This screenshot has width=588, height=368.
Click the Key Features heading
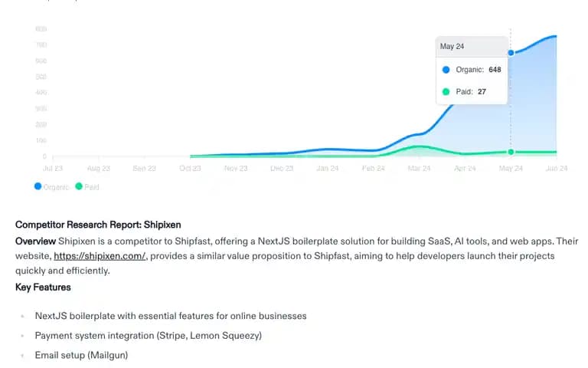pos(43,287)
